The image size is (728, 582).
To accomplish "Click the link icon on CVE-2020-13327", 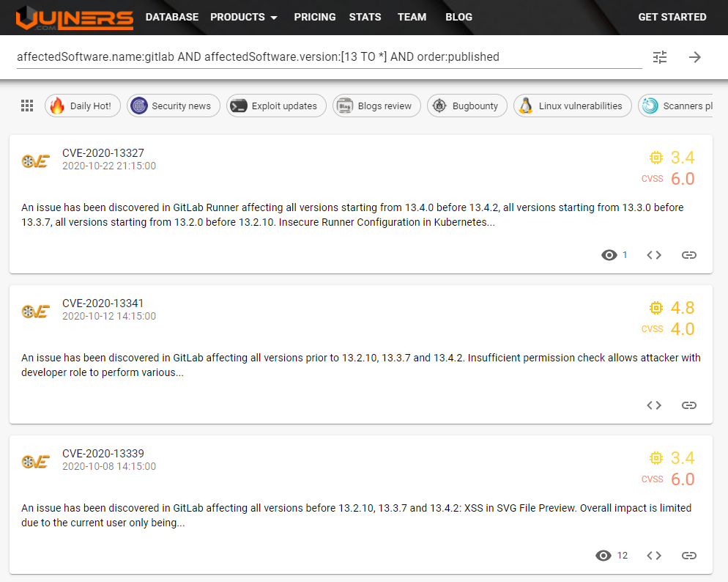I will click(x=688, y=255).
